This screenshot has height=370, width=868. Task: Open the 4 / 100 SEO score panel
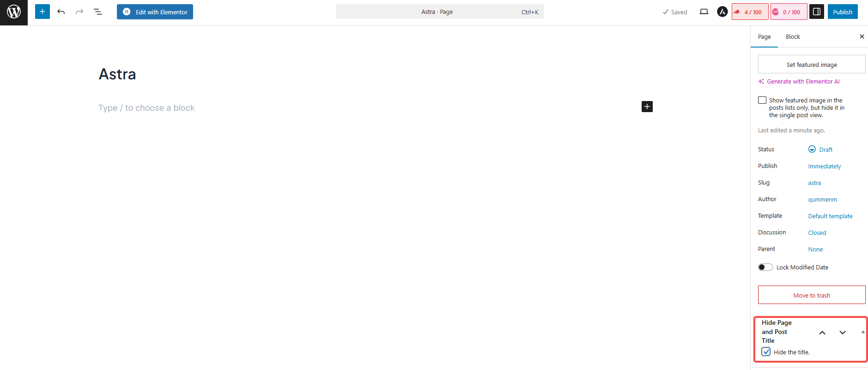point(750,12)
